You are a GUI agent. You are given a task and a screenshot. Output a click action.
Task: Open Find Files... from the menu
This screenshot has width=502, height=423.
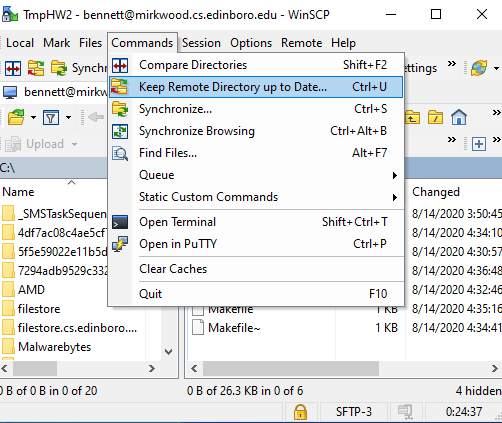[256, 153]
